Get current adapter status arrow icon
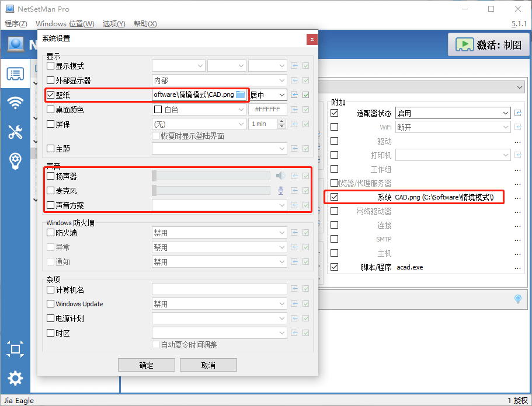The width and height of the screenshot is (532, 406). (x=518, y=113)
